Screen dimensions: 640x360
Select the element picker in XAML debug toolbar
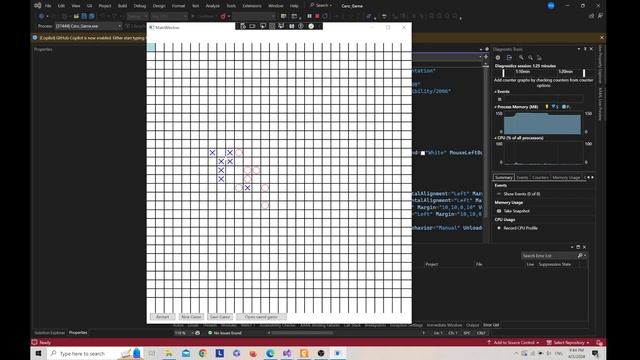coord(262,26)
